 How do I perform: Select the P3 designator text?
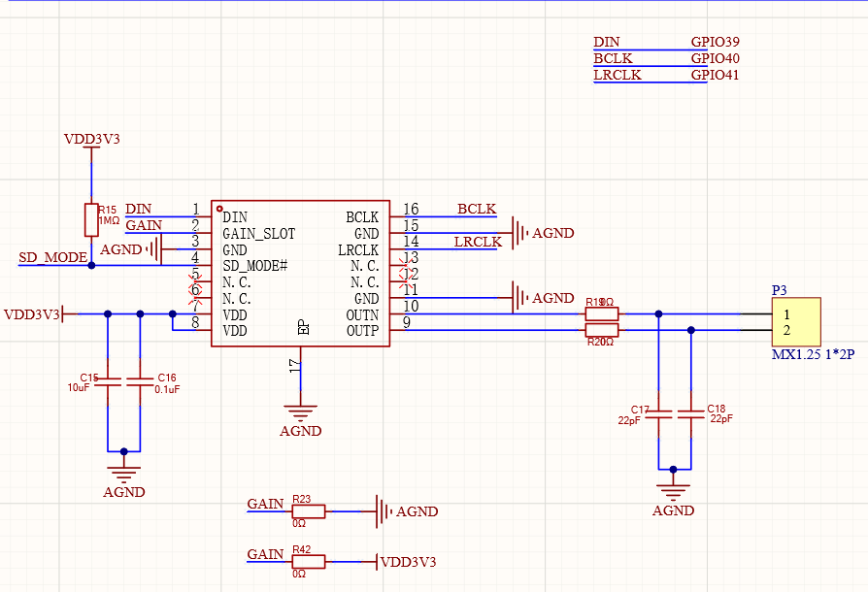click(780, 290)
